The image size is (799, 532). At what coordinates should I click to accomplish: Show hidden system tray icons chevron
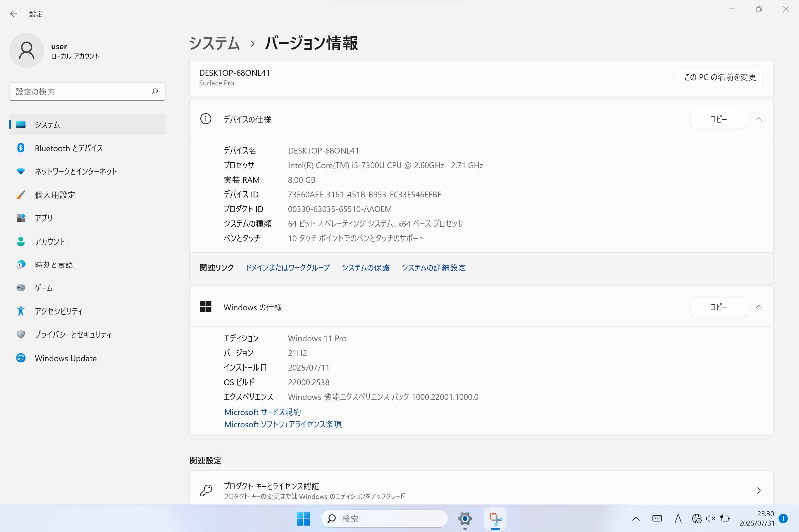[636, 519]
